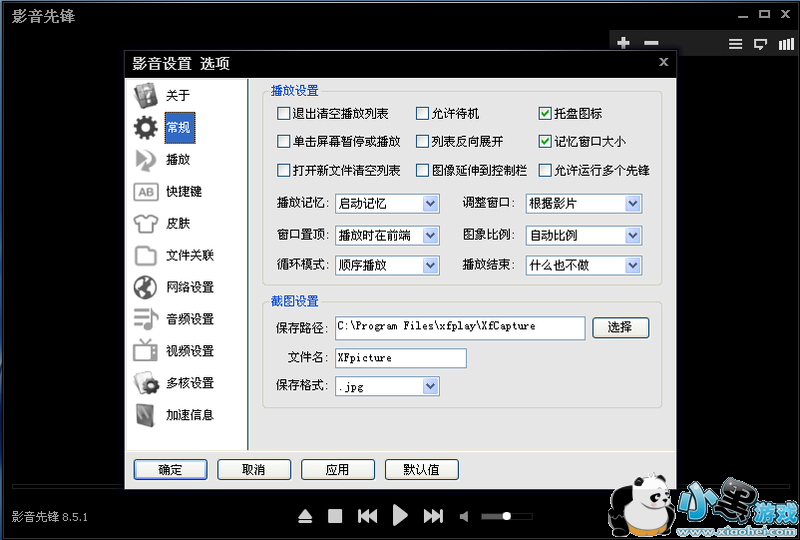This screenshot has width=800, height=540.
Task: Click the 应用 button
Action: (x=338, y=470)
